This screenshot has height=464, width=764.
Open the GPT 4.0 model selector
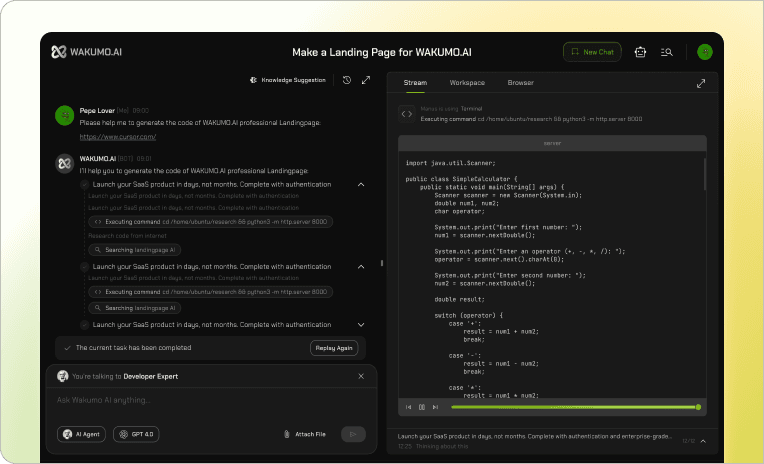click(136, 434)
